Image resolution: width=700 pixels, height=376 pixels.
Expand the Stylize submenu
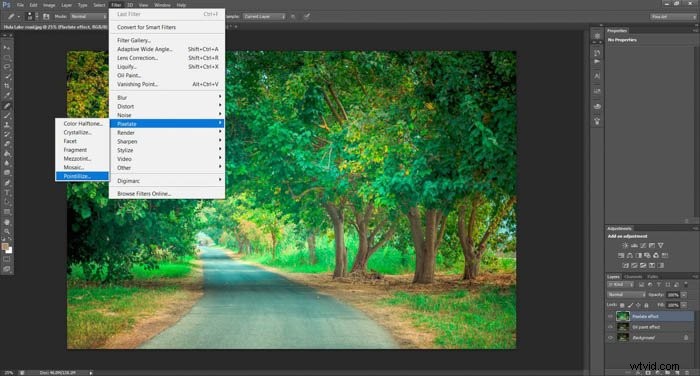click(x=167, y=150)
